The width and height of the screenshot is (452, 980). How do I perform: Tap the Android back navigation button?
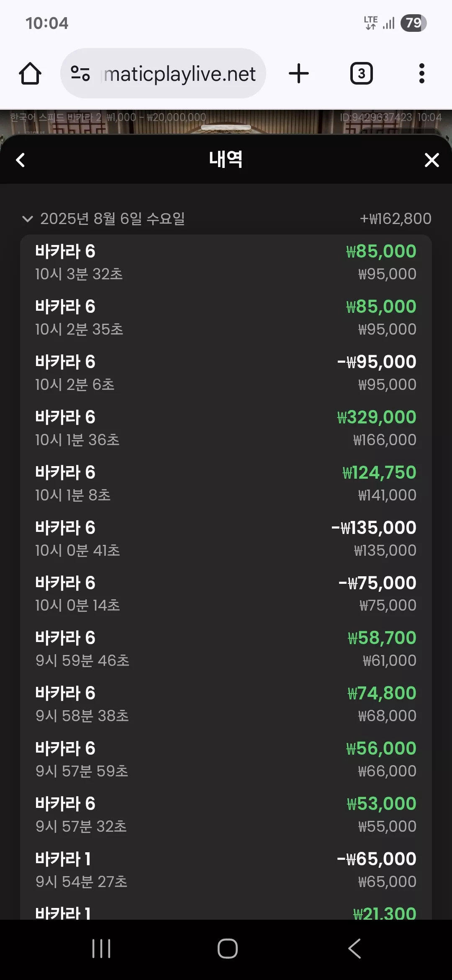[x=354, y=949]
